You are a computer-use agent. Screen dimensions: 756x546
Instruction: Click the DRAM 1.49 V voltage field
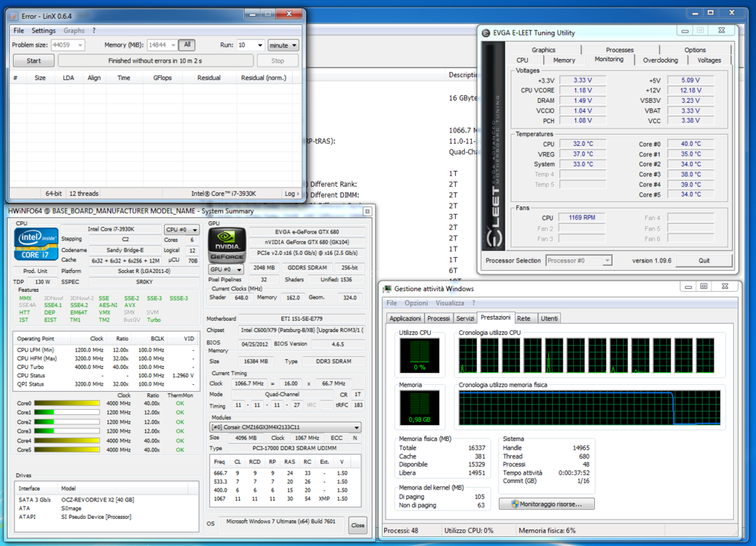tap(582, 101)
